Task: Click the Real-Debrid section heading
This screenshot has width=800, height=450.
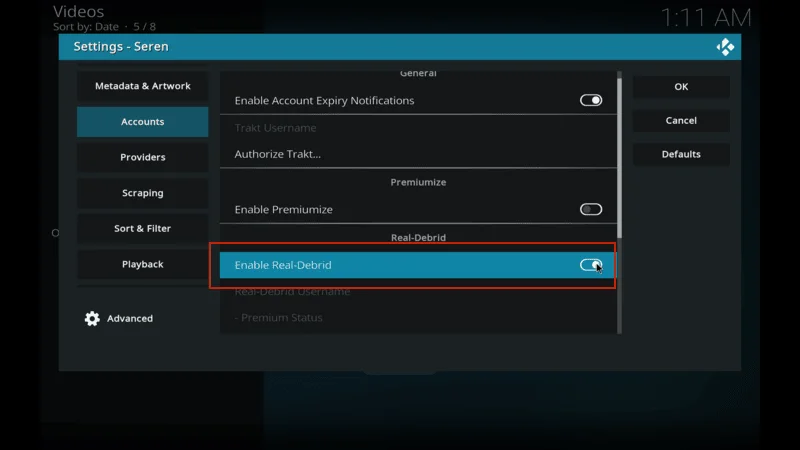Action: tap(418, 238)
